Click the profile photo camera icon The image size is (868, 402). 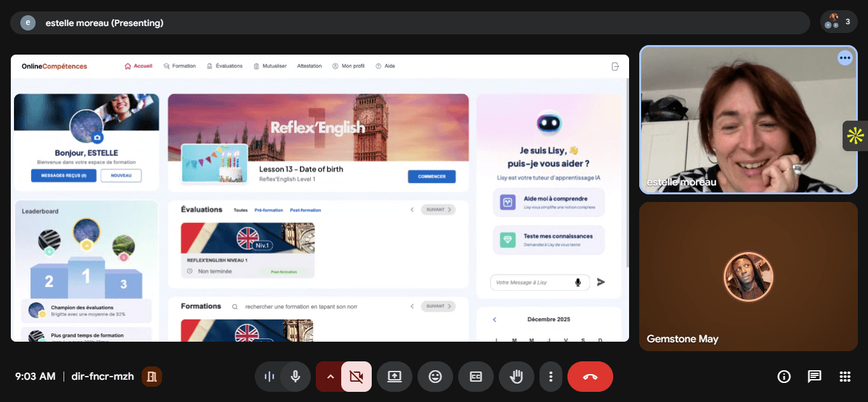(97, 137)
